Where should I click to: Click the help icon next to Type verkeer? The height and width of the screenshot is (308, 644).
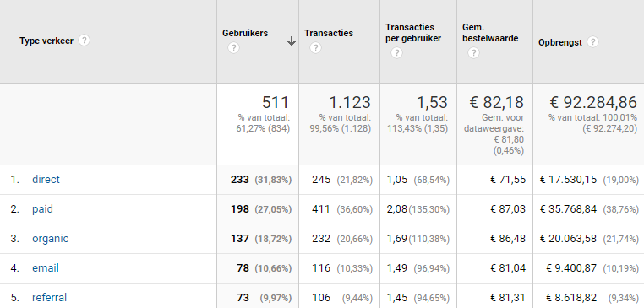(x=85, y=41)
